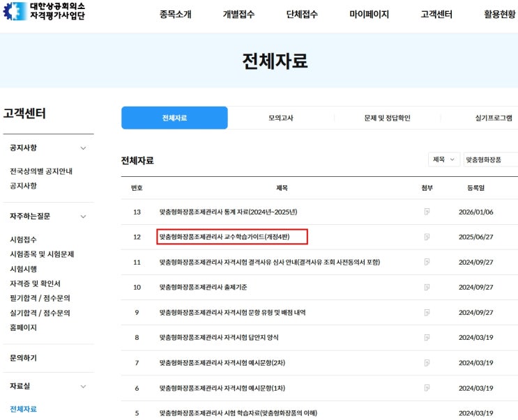
Task: Open post 통계 자료(2024년~2025년)
Action: coord(228,212)
